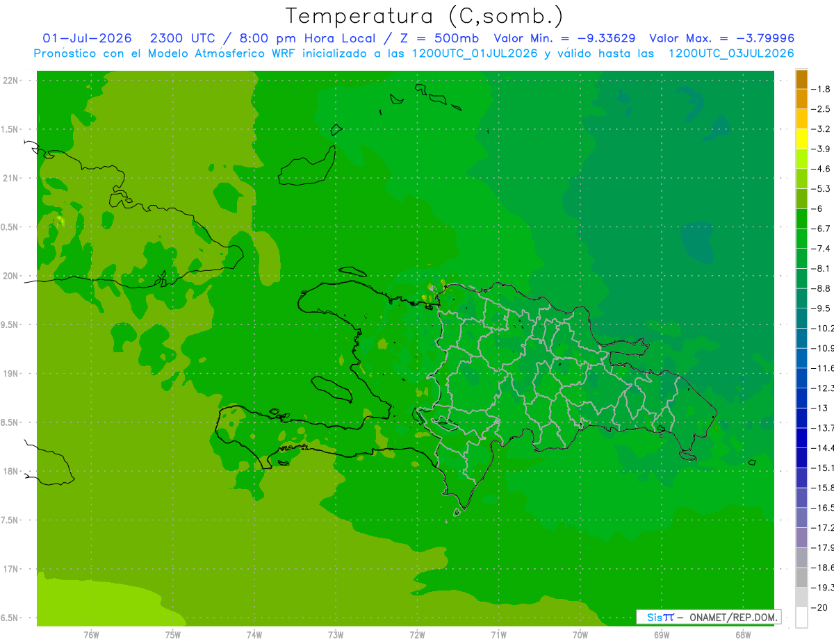Click the 69W longitude axis label
834x644 pixels.
[662, 634]
